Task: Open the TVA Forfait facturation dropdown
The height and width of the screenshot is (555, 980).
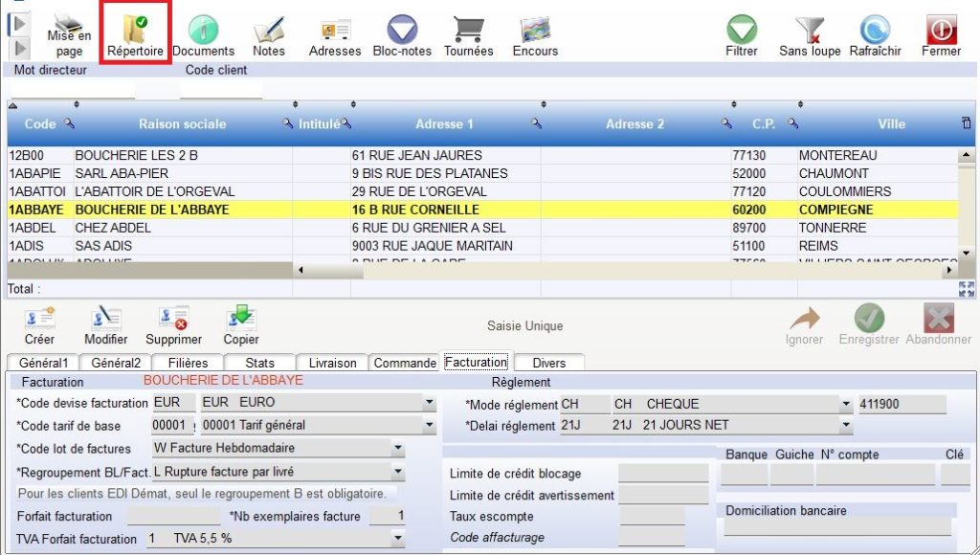Action: [x=398, y=539]
